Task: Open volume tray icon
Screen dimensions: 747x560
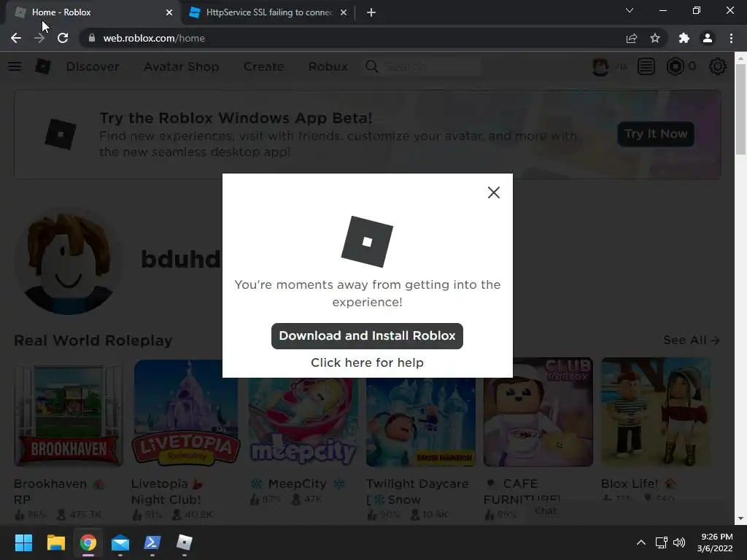Action: coord(679,542)
